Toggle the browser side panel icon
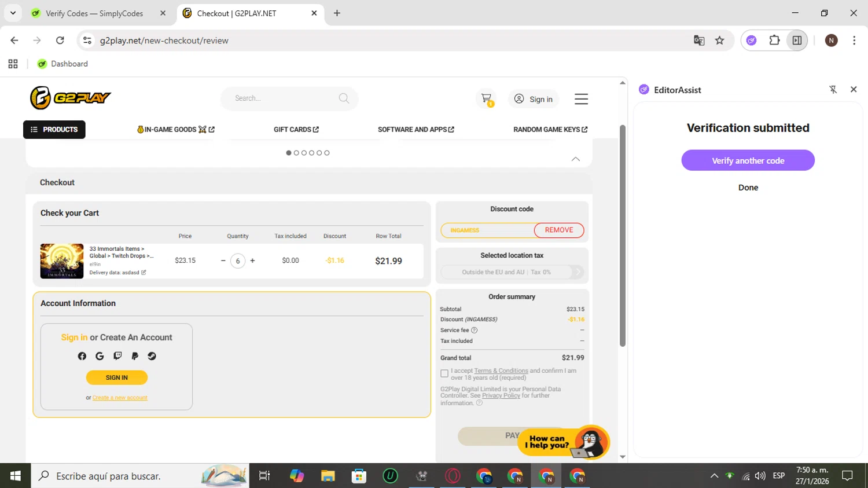Image resolution: width=868 pixels, height=488 pixels. click(797, 41)
